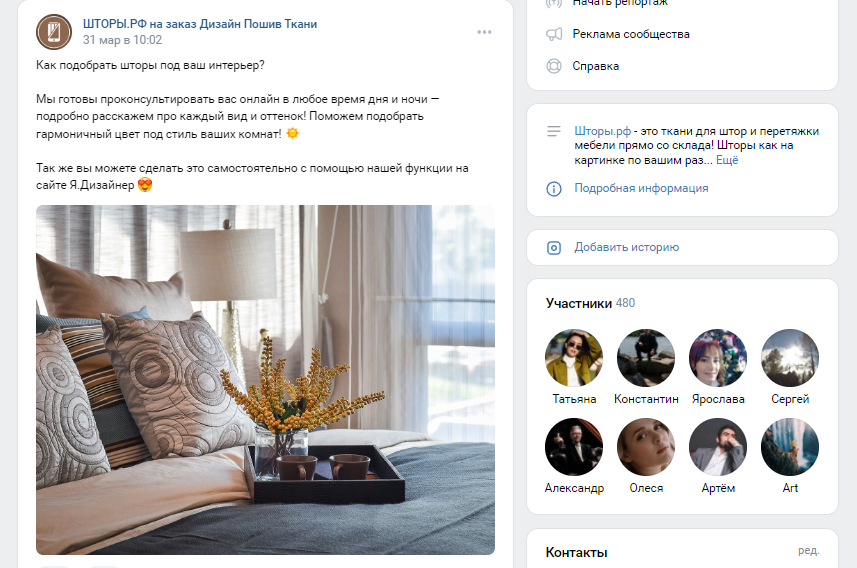Image resolution: width=857 pixels, height=568 pixels.
Task: Open the Справка menu item
Action: [x=596, y=66]
